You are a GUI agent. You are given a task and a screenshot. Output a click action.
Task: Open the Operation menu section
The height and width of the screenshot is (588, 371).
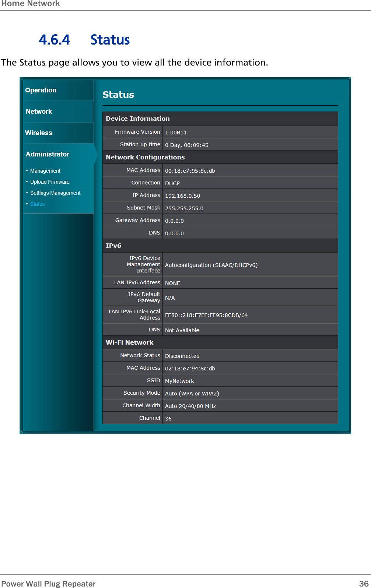tap(41, 90)
